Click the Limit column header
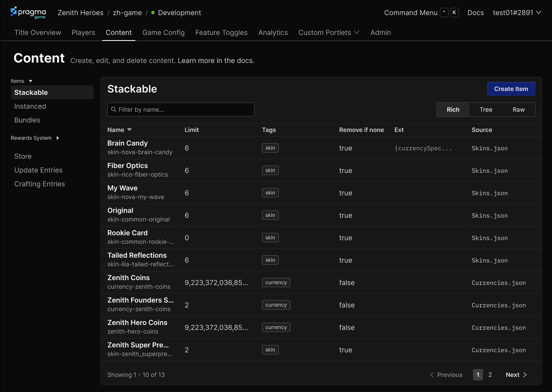Viewport: 552px width, 392px height. tap(192, 130)
